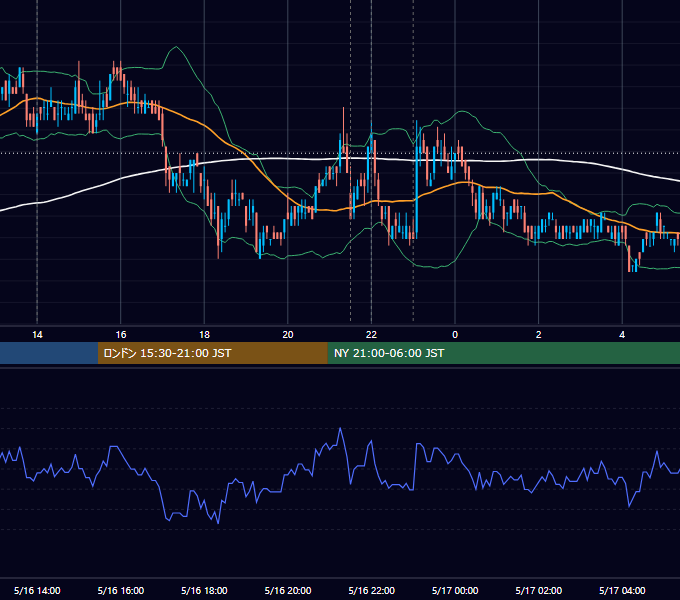
Task: Click the hour label 4 on price chart axis
Action: (622, 335)
